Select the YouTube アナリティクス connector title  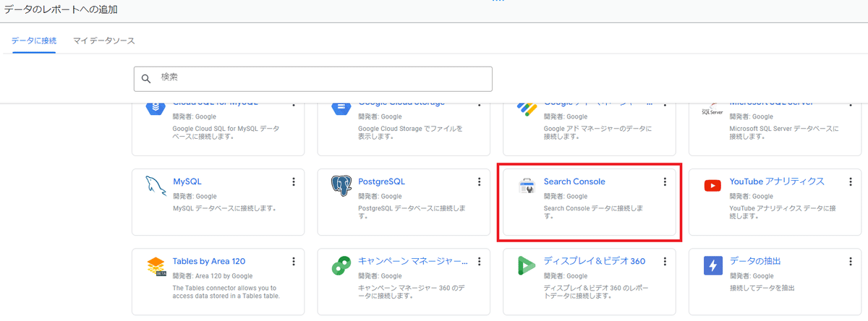pyautogui.click(x=777, y=181)
